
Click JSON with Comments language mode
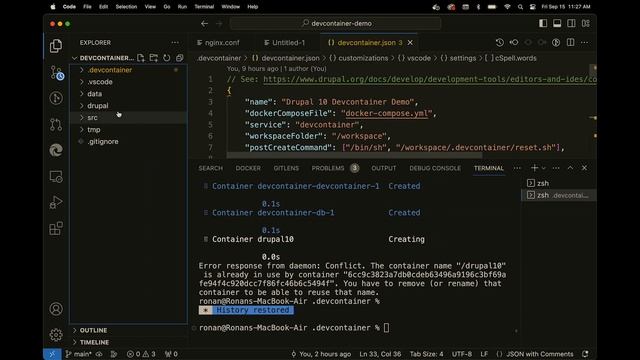(539, 354)
